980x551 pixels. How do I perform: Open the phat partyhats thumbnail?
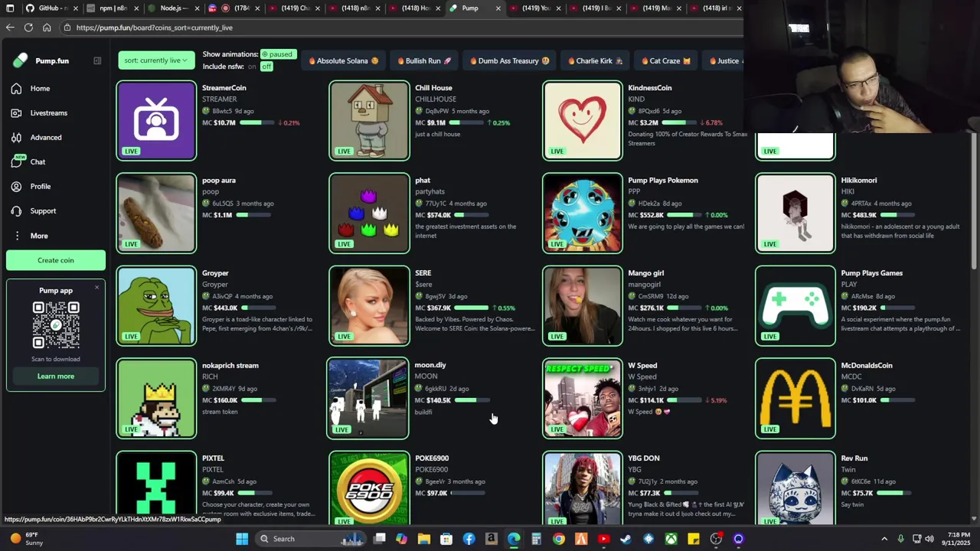(369, 214)
